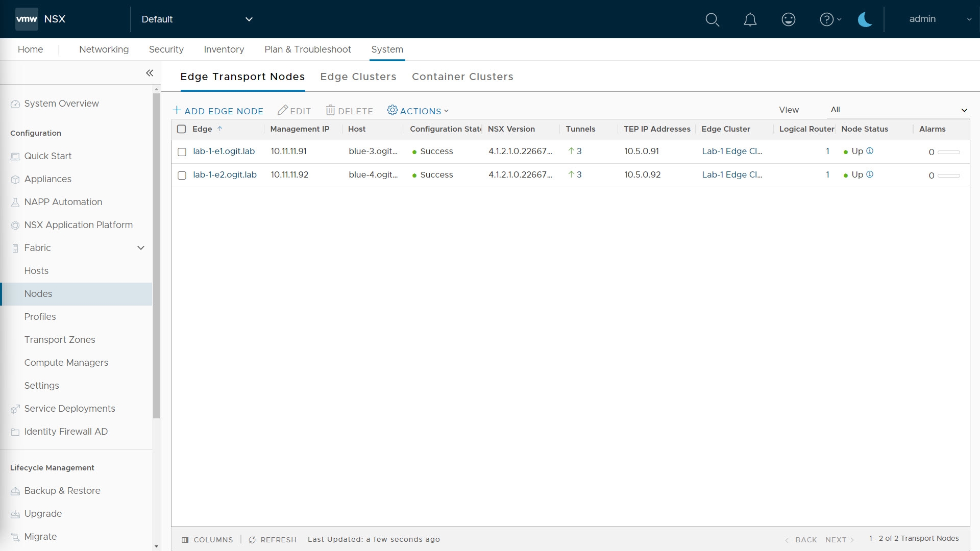Open the lab-1-e1.ogit.lab edge link

point(224,152)
